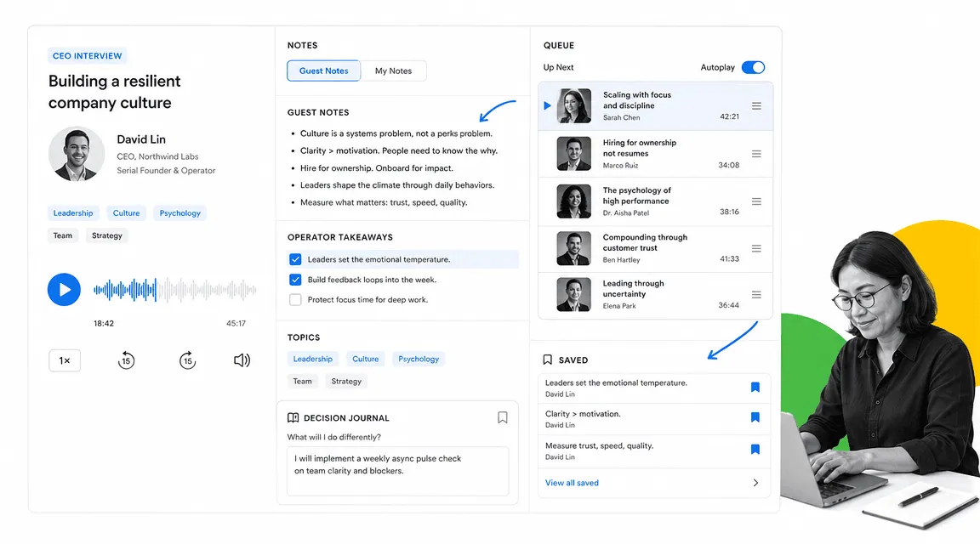Select Dr. Aisha Patel's photo thumbnail
The width and height of the screenshot is (980, 544).
[573, 201]
